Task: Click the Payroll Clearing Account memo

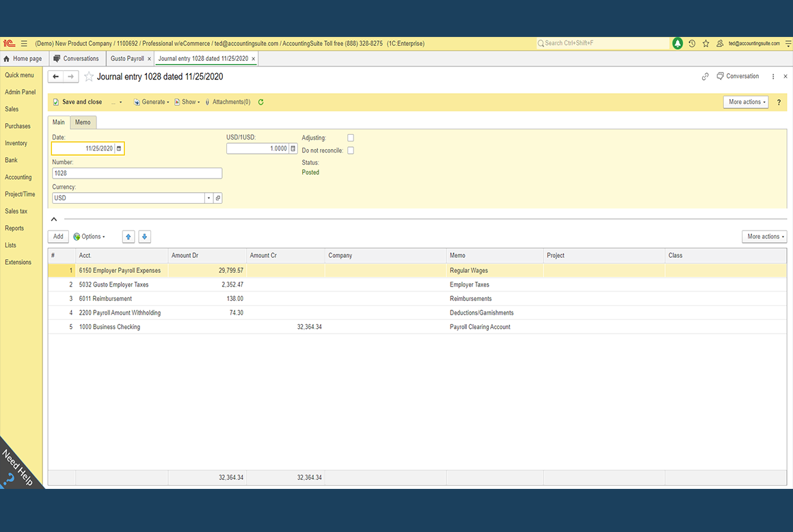Action: pos(480,327)
